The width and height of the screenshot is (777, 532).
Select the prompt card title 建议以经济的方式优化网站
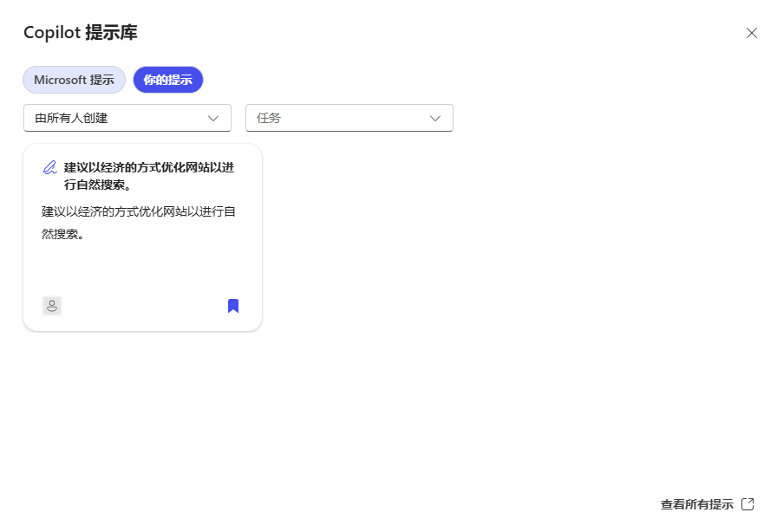click(x=148, y=176)
